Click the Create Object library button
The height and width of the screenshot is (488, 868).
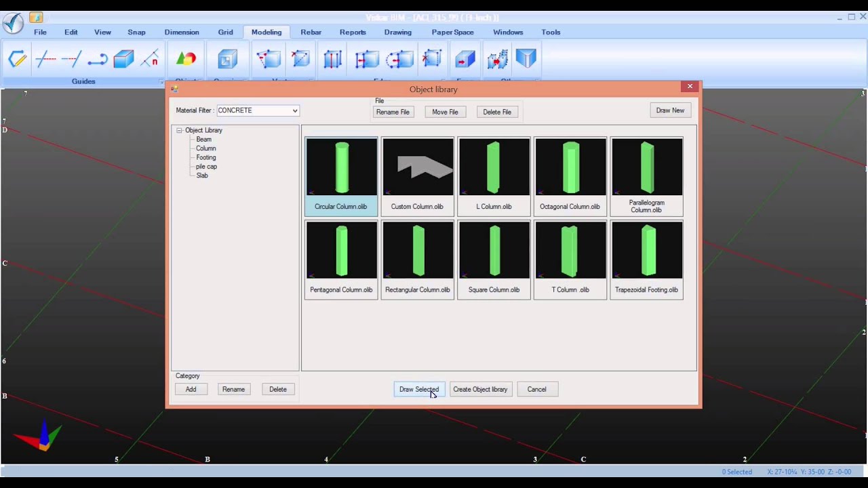point(480,389)
